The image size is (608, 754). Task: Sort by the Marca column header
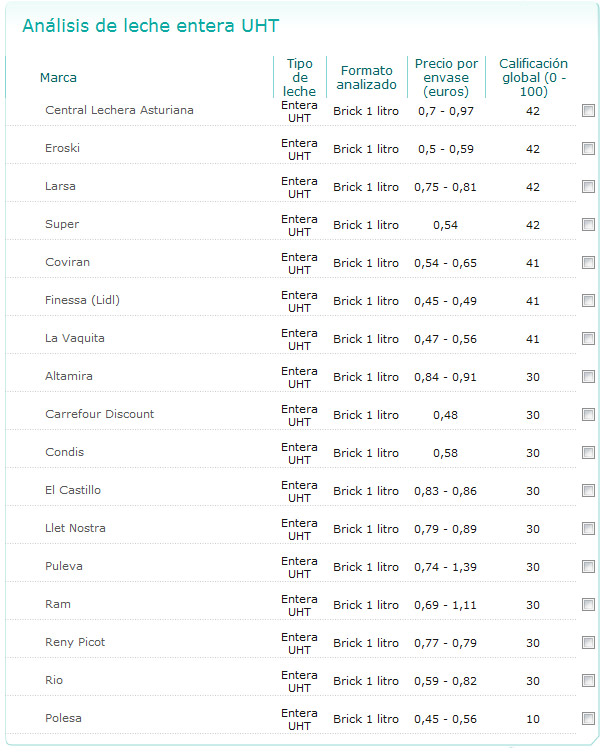[x=58, y=78]
